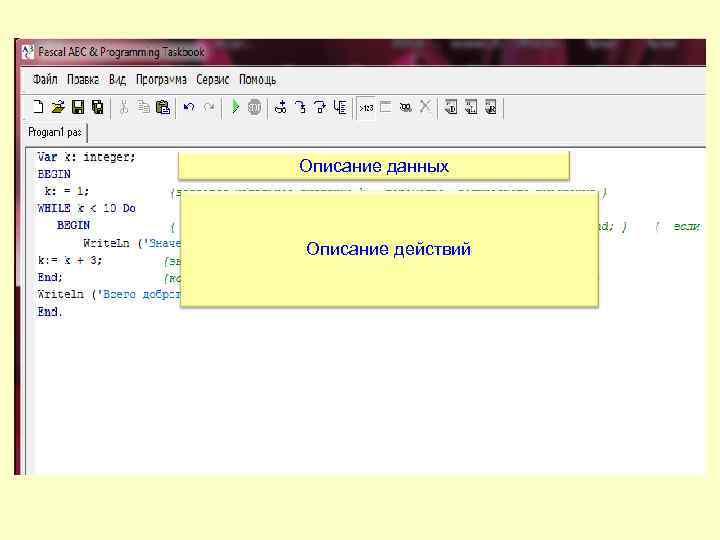720x540 pixels.
Task: Click the Pascal ABC title bar icon
Action: [27, 51]
